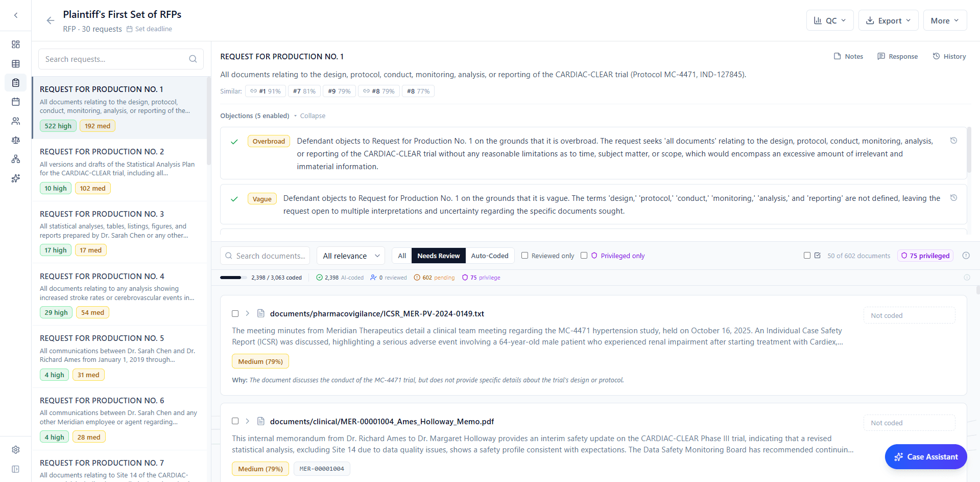This screenshot has height=482, width=980.
Task: Select the people/custodians sidebar icon
Action: (16, 121)
